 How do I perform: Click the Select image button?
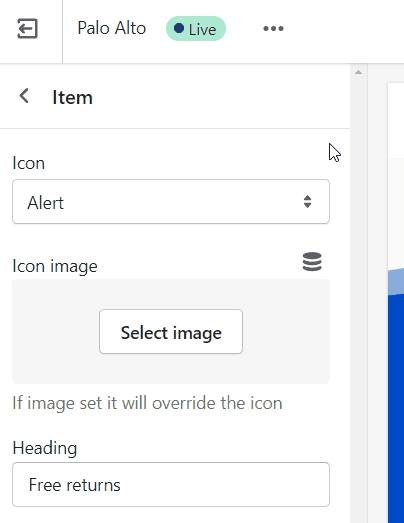coord(171,332)
